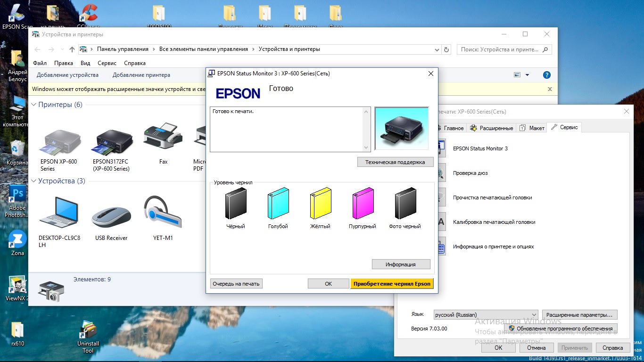Viewport: 644px width, 362px height.
Task: Select the Fax device icon
Action: 163,137
